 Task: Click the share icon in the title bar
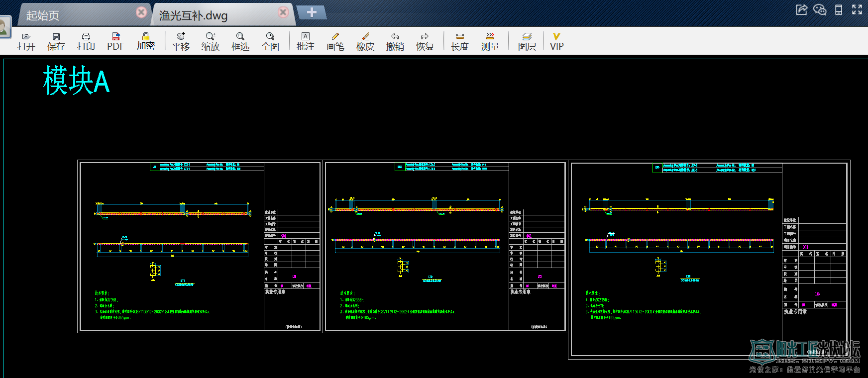click(801, 9)
